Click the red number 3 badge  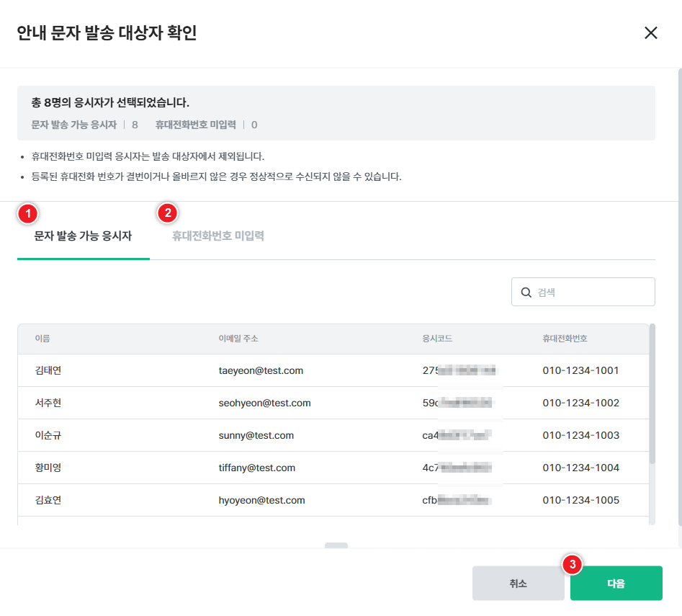point(572,565)
